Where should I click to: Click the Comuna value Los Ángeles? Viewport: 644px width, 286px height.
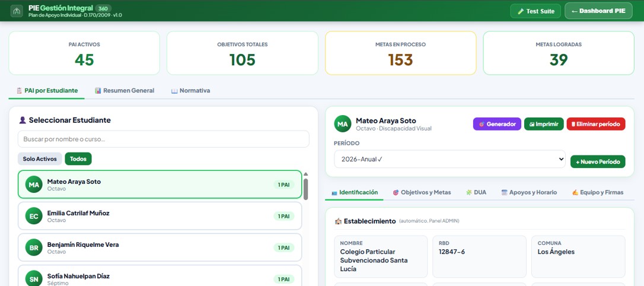pyautogui.click(x=556, y=252)
